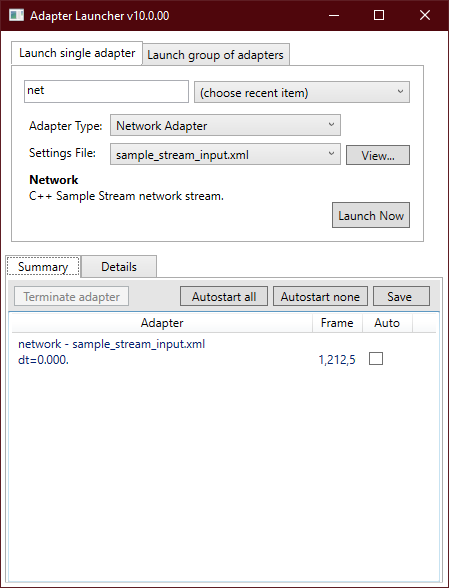Open the Settings File dropdown
This screenshot has width=449, height=588.
point(225,154)
